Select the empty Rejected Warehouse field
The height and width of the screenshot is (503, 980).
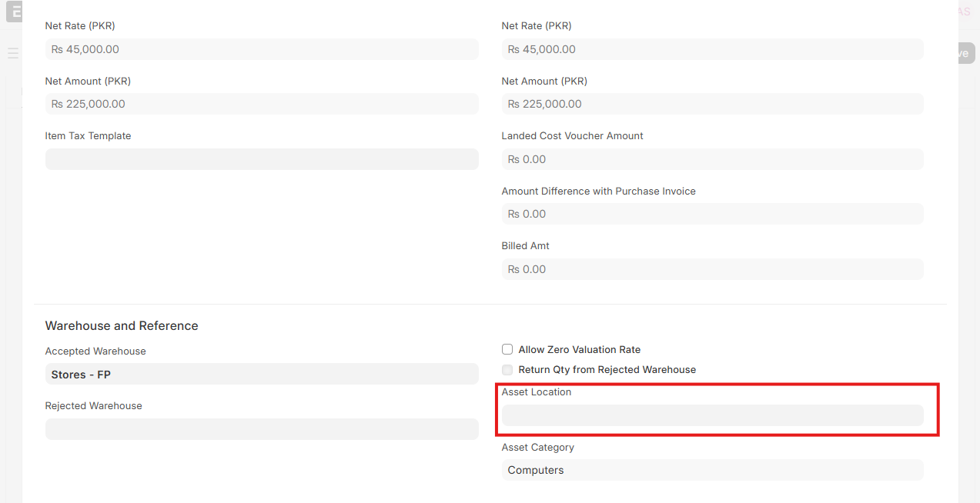click(x=262, y=429)
